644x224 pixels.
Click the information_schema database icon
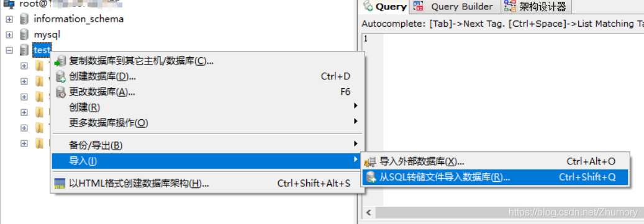(x=25, y=19)
